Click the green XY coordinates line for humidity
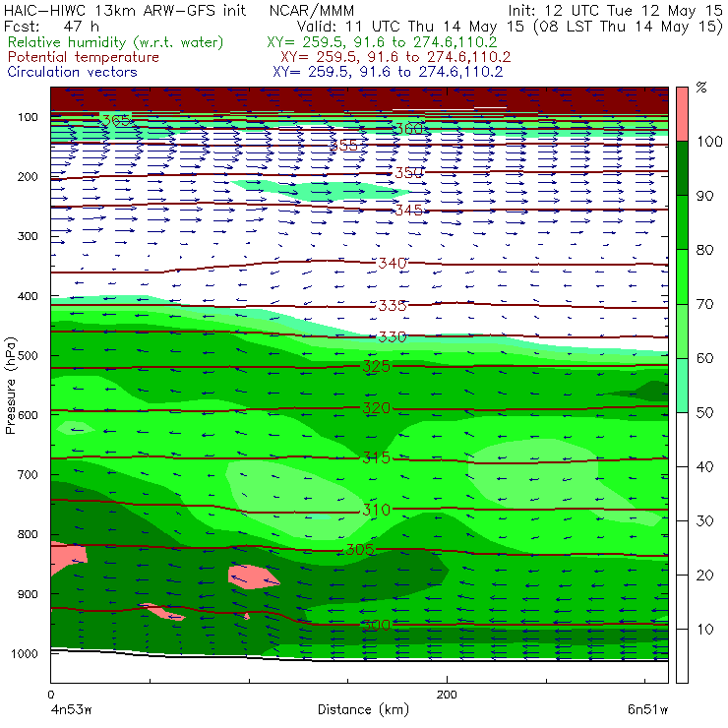Viewport: 728px width, 728px height. [x=382, y=42]
